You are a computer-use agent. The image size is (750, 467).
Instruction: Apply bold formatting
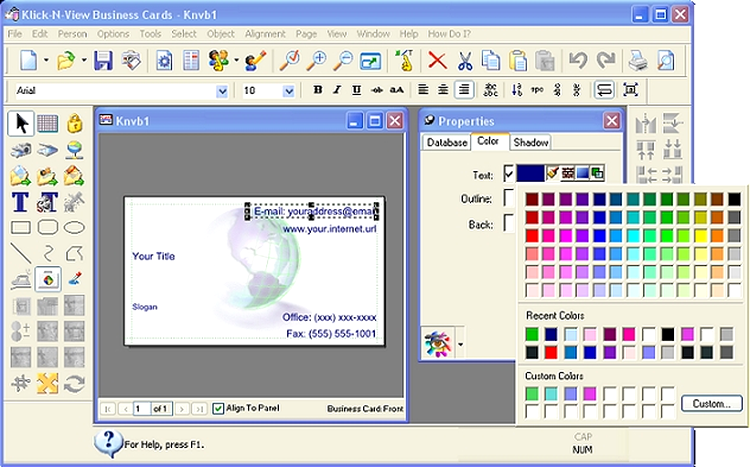pyautogui.click(x=318, y=90)
